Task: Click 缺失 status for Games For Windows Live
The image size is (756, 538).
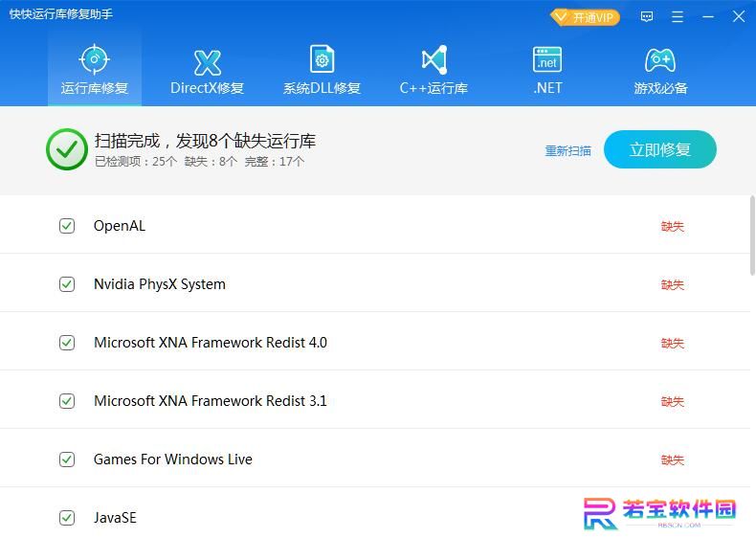Action: (673, 460)
